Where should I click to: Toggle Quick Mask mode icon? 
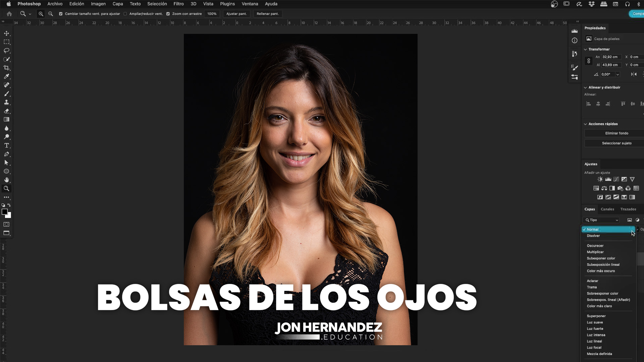tap(6, 224)
